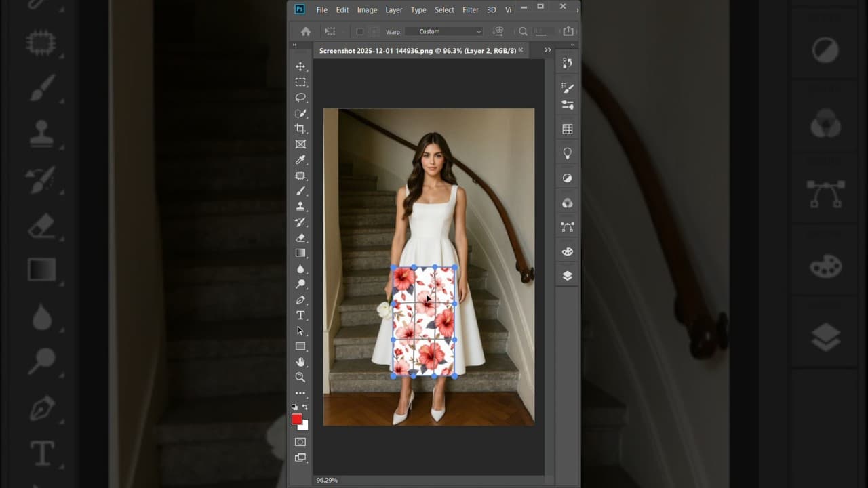The width and height of the screenshot is (868, 488).
Task: Select the Dodge tool
Action: pos(300,284)
